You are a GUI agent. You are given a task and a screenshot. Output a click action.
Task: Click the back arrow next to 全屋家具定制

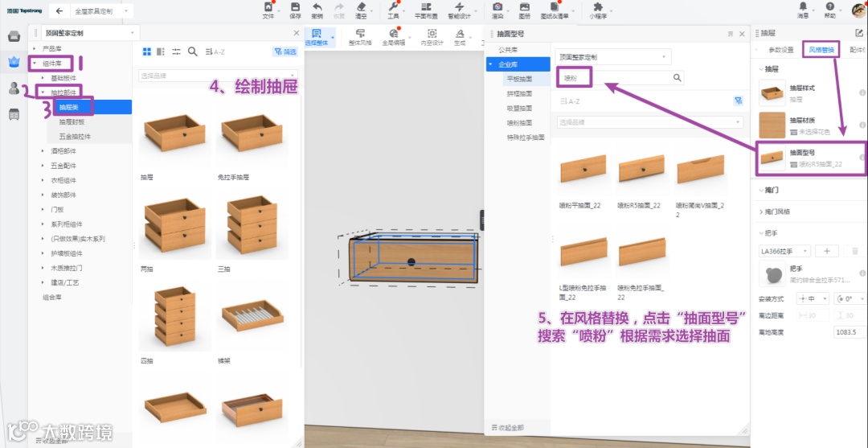click(x=59, y=11)
